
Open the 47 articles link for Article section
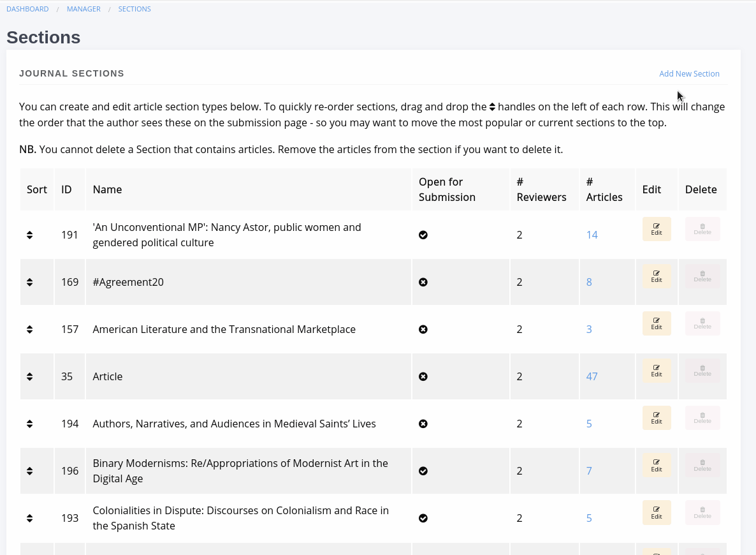coord(592,376)
